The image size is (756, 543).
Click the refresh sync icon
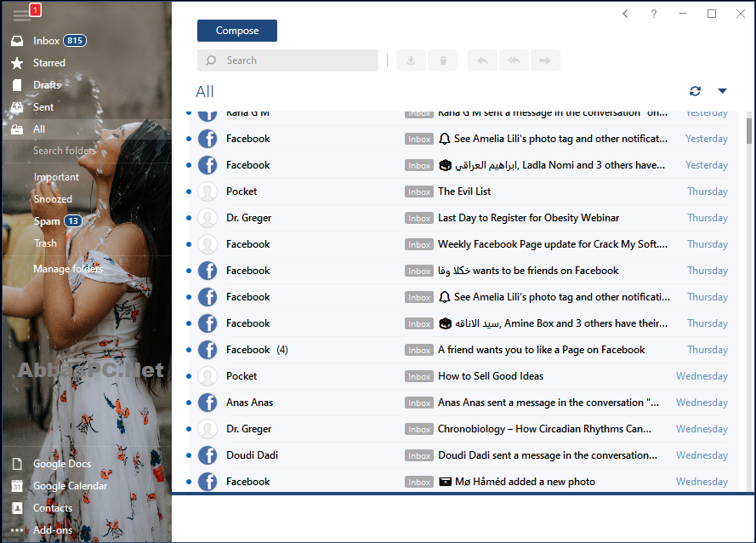point(695,91)
